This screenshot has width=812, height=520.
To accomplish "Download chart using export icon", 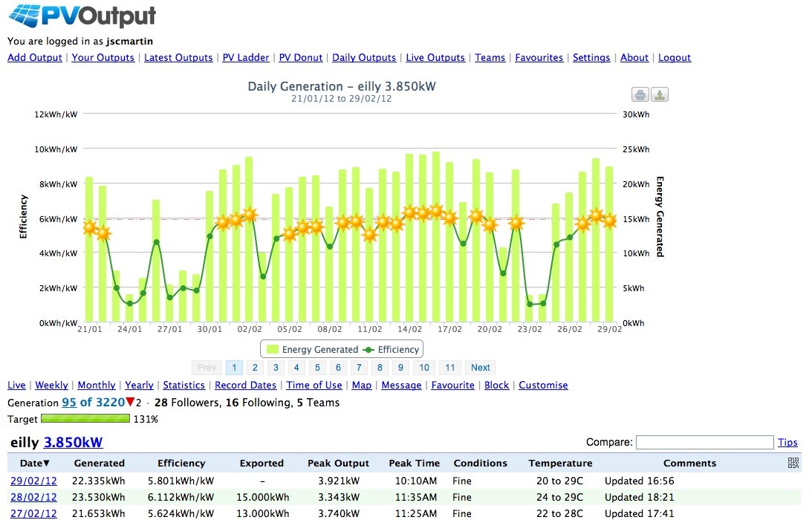I will [659, 95].
